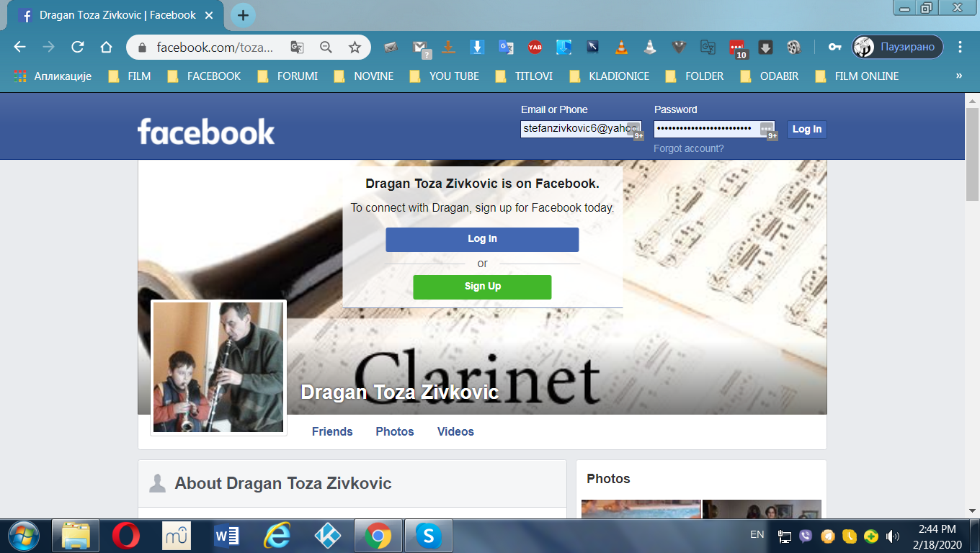Open the browser home page
This screenshot has width=980, height=553.
tap(106, 48)
